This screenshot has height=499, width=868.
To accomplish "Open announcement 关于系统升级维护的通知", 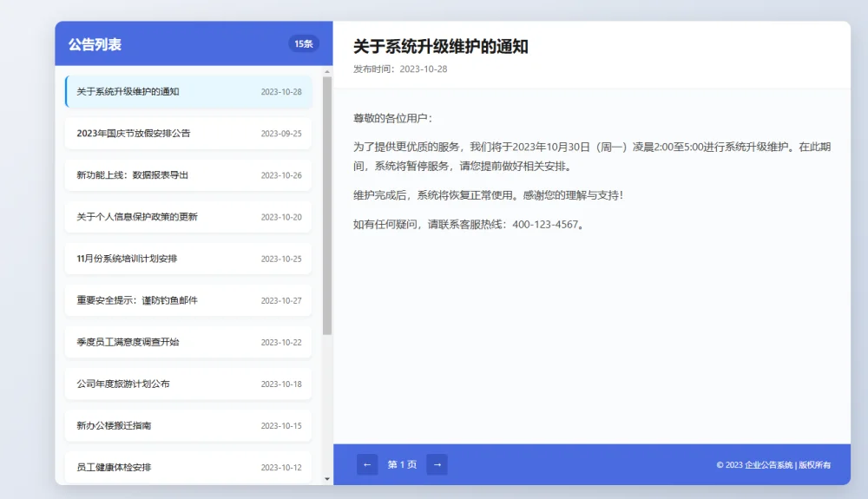I will (188, 92).
